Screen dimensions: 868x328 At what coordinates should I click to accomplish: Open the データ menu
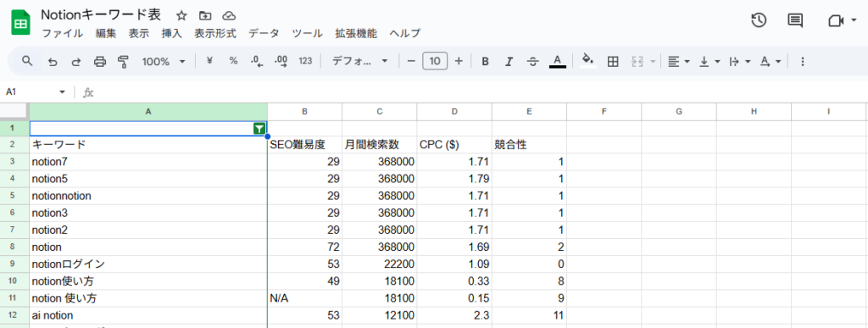pyautogui.click(x=264, y=33)
